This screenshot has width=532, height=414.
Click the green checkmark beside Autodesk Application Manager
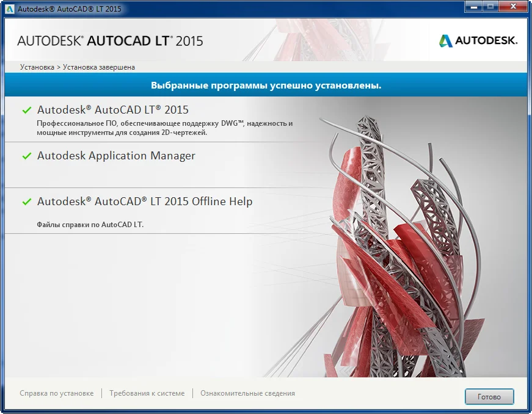tap(27, 156)
